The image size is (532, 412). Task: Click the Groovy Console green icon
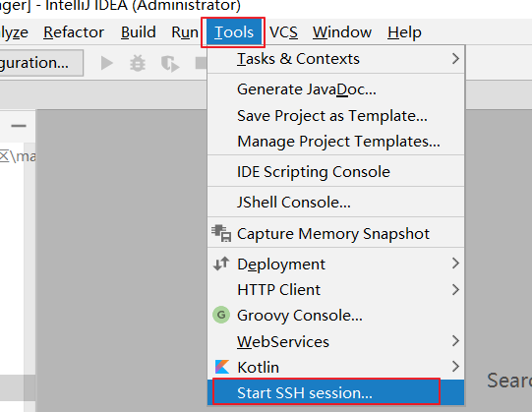[x=221, y=315]
